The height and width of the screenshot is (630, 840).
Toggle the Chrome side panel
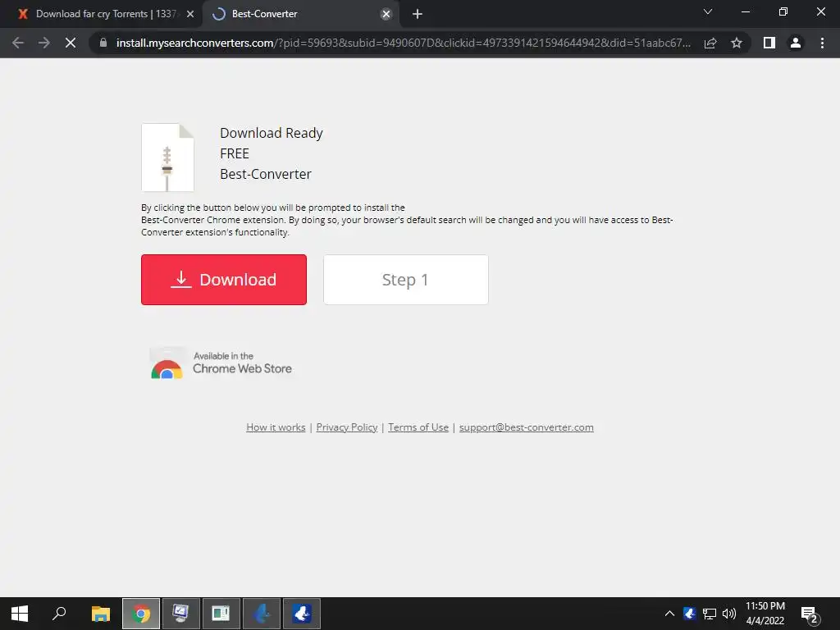point(769,43)
